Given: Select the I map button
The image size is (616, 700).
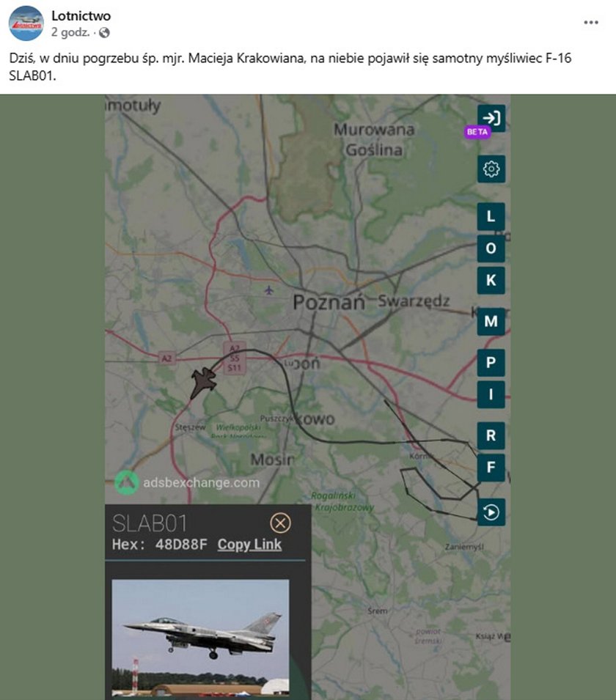Looking at the screenshot, I should pos(491,394).
